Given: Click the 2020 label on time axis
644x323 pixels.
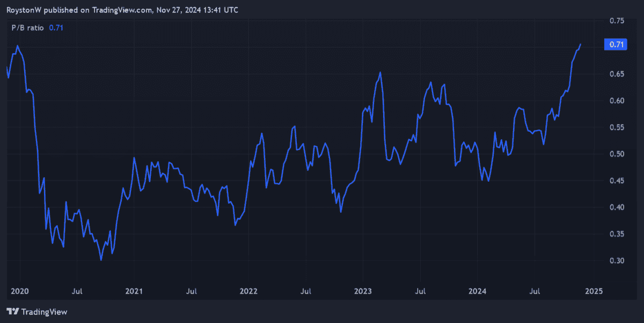Looking at the screenshot, I should point(19,291).
